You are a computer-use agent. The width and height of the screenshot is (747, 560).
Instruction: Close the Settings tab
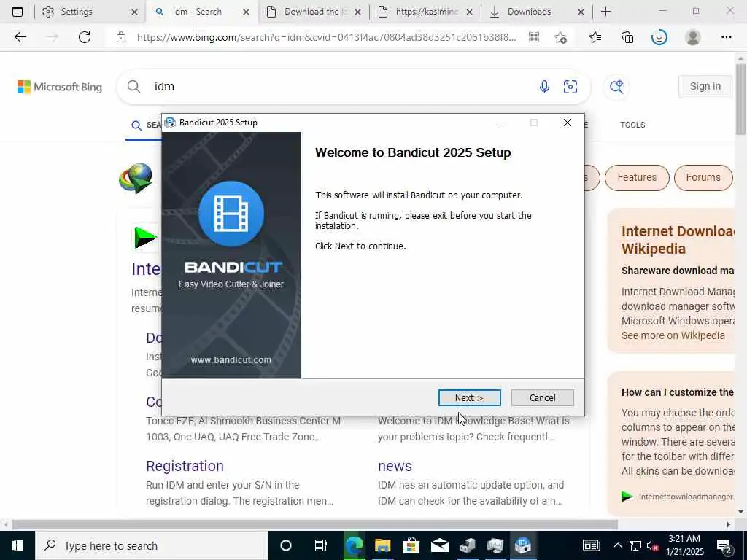134,12
